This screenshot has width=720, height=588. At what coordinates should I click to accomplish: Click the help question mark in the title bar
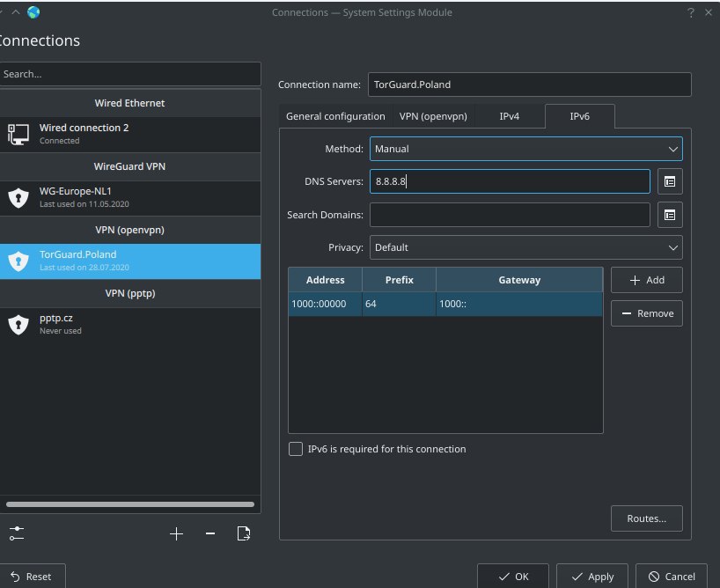point(691,12)
